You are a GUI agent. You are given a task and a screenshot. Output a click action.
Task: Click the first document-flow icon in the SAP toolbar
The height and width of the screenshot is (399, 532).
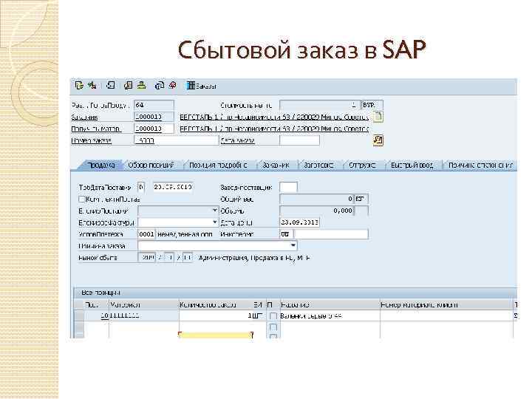coord(79,85)
